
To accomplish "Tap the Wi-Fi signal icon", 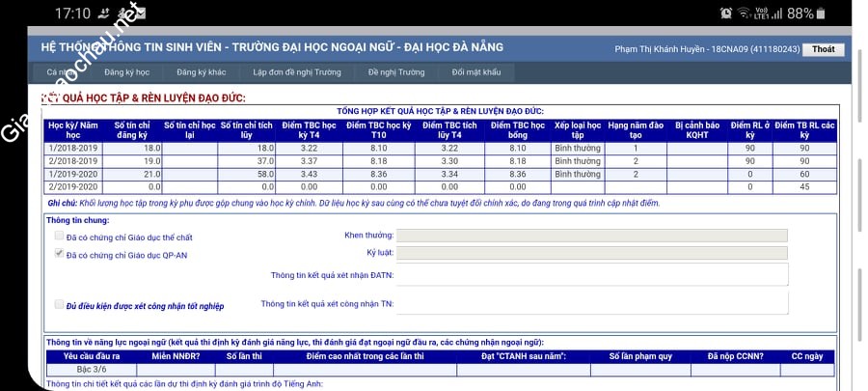I will pyautogui.click(x=745, y=14).
